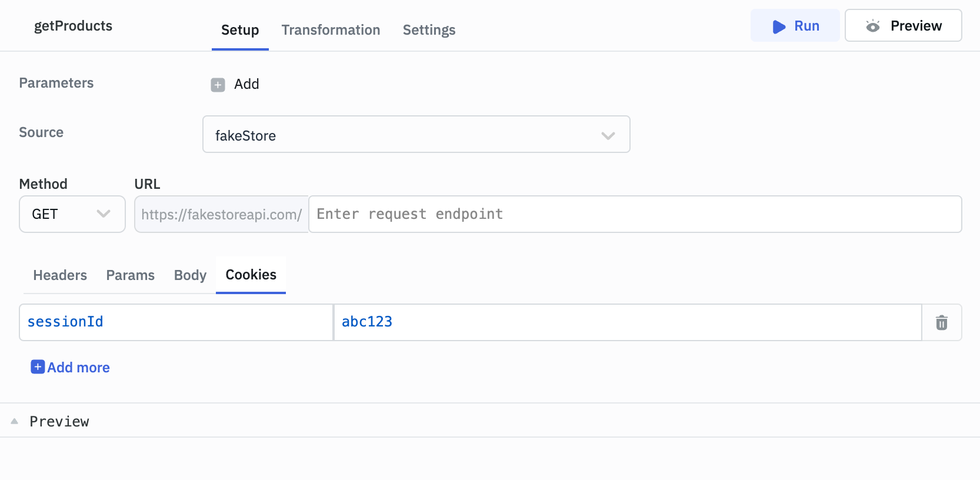Switch to the Headers tab
Image resolution: width=980 pixels, height=480 pixels.
tap(60, 275)
